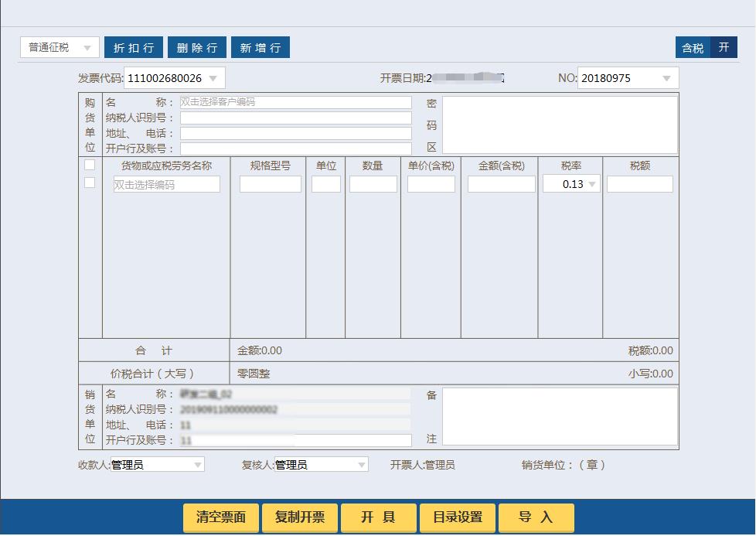756x536 pixels.
Task: Click inside the 备注 remarks text area
Action: tap(560, 416)
